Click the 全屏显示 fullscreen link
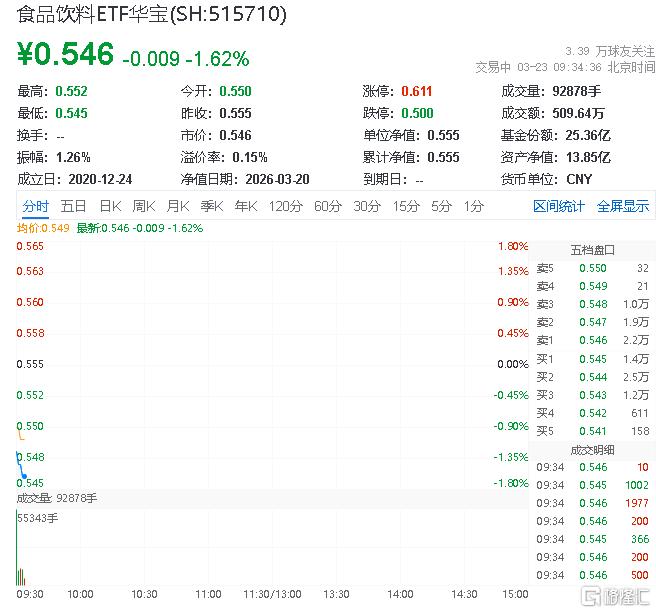 [623, 206]
